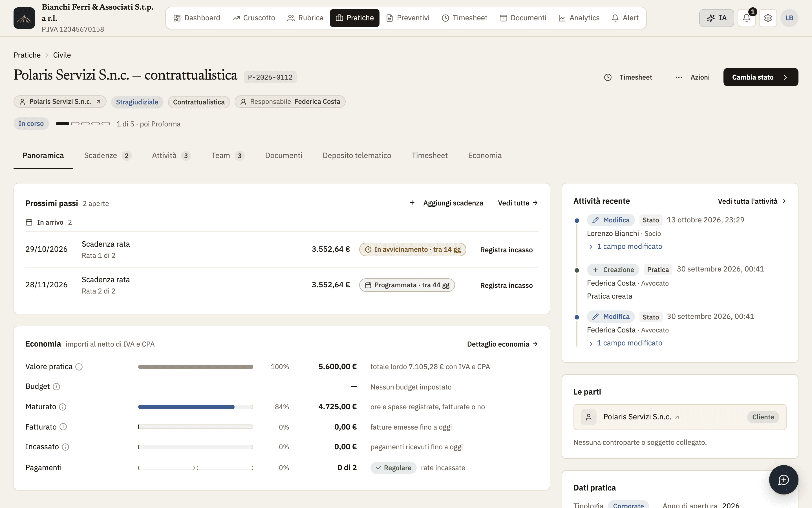The width and height of the screenshot is (812, 508).
Task: Click Aggiungi scadenza button
Action: tap(446, 203)
